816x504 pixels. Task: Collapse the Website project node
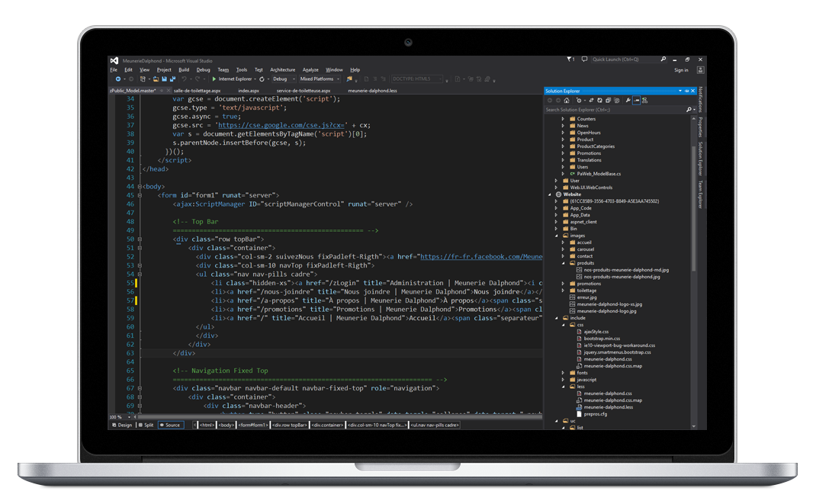point(550,194)
